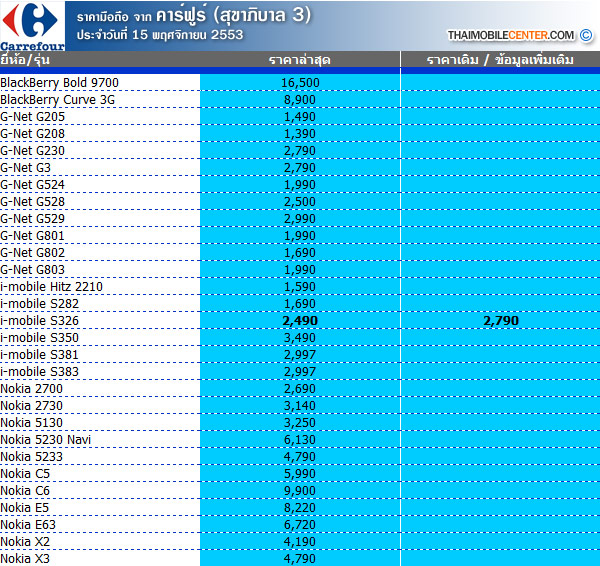Click the ราคาเดิม / ข้อมูลเพิ่มเติม header
The width and height of the screenshot is (600, 566).
[x=500, y=60]
